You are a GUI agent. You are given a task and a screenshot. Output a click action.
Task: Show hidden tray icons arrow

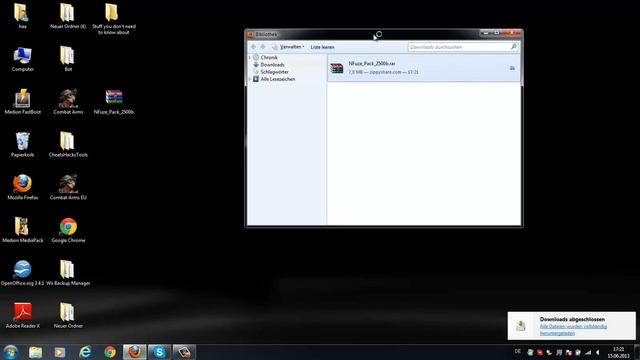click(598, 352)
